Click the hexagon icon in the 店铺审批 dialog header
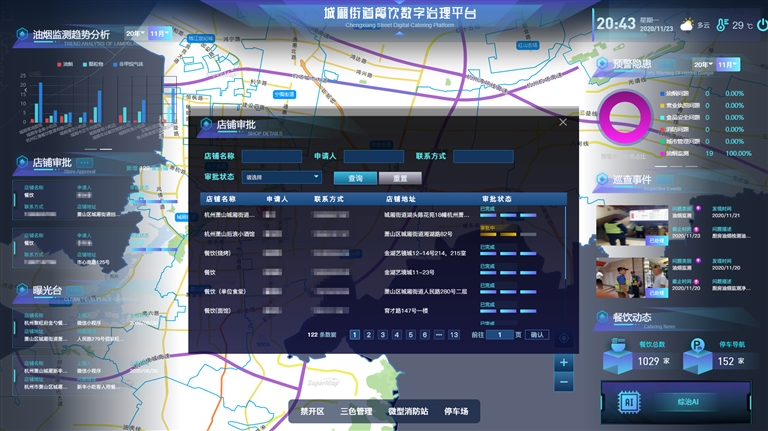Image resolution: width=768 pixels, height=431 pixels. pyautogui.click(x=206, y=124)
